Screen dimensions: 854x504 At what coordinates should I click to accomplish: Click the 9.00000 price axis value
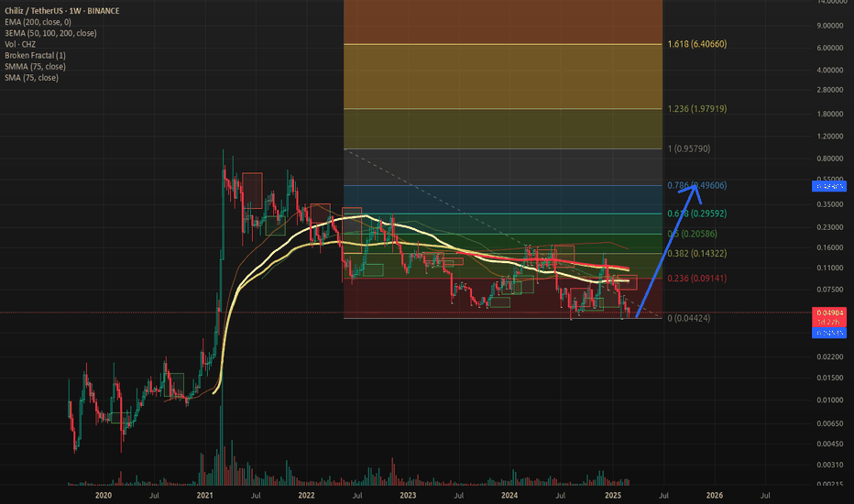(830, 26)
